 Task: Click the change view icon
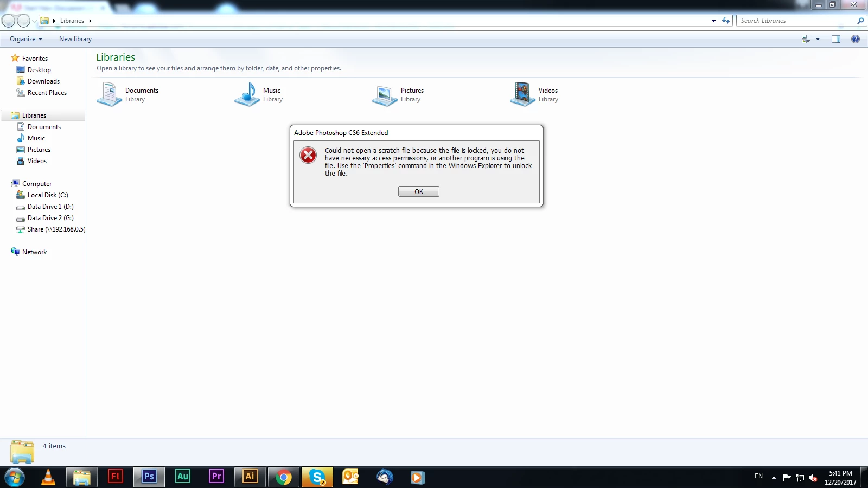tap(806, 39)
